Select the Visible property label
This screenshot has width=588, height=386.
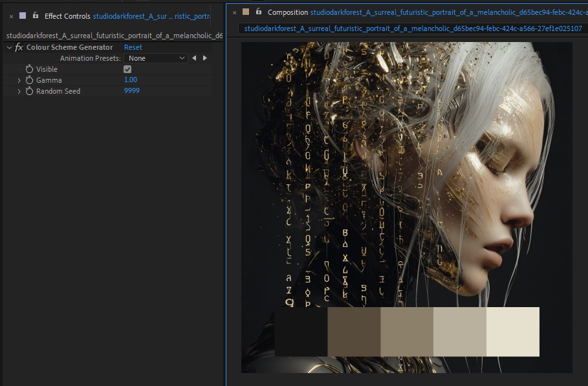tap(47, 69)
